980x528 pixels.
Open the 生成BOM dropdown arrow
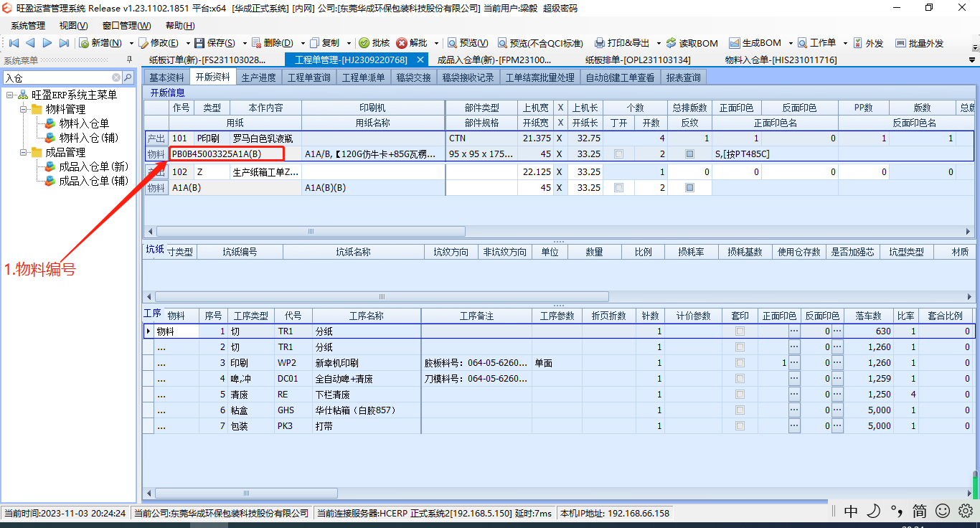790,43
